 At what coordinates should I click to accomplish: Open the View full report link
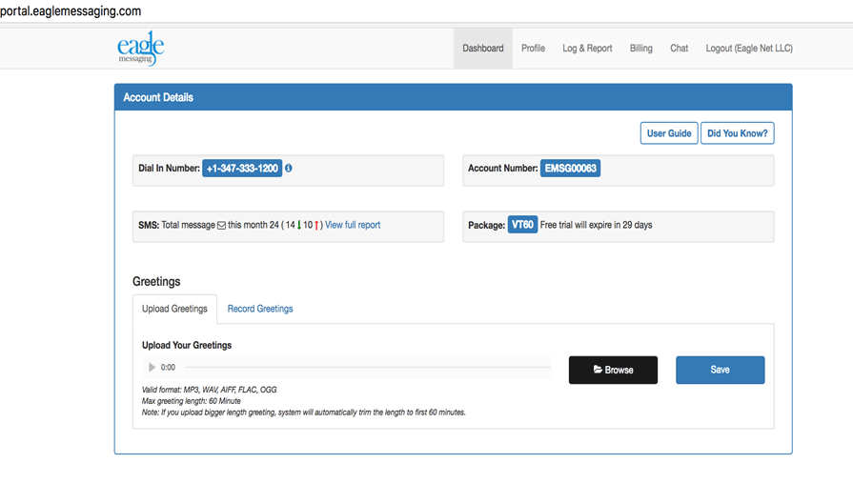[x=353, y=226]
